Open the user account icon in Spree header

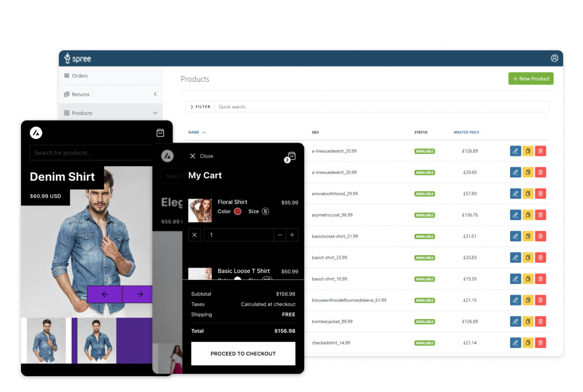(x=554, y=59)
